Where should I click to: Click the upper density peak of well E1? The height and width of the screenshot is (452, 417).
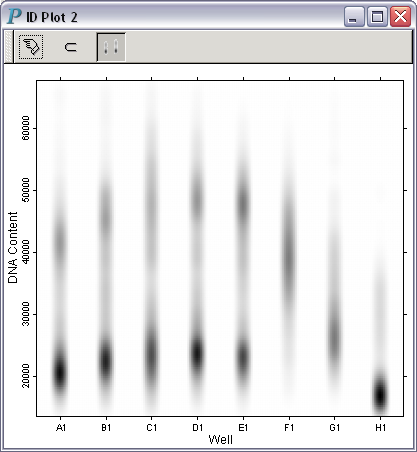click(x=243, y=203)
